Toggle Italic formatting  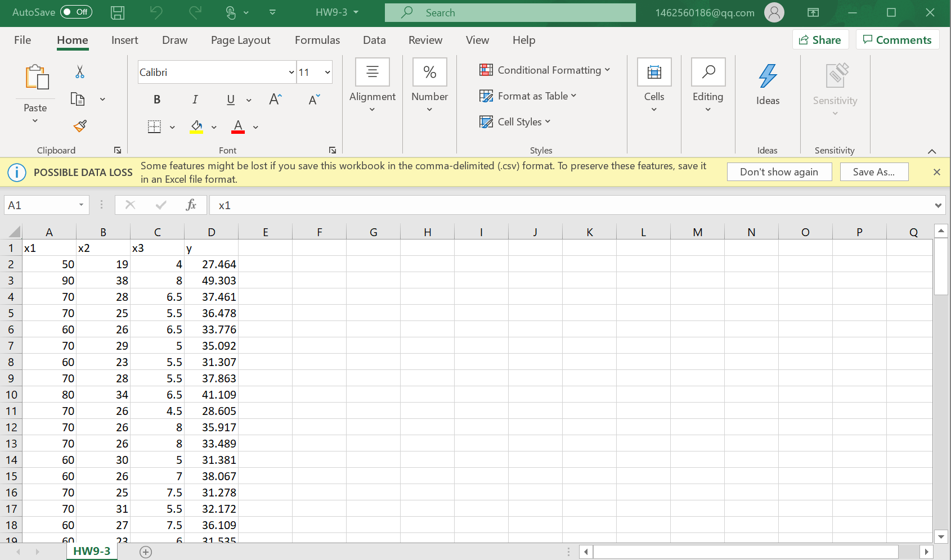click(x=195, y=100)
